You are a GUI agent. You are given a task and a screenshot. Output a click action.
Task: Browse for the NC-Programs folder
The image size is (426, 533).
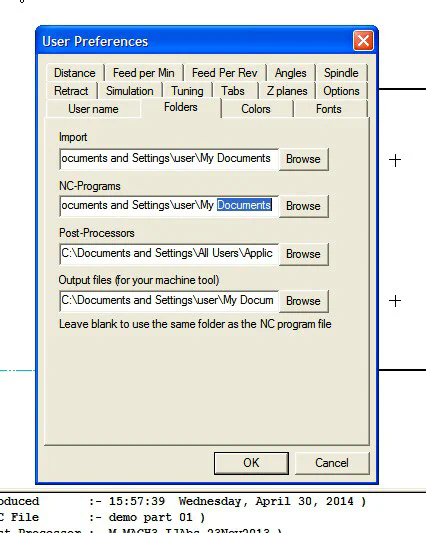click(303, 206)
